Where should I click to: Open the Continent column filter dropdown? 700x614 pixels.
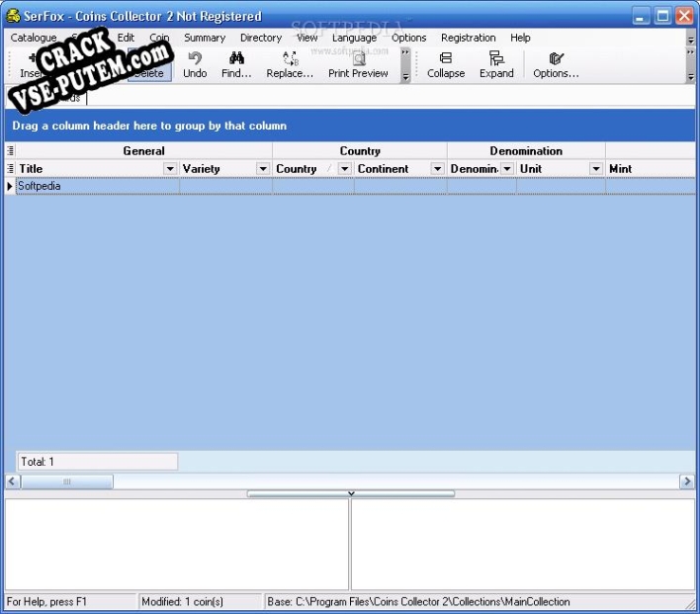tap(437, 169)
